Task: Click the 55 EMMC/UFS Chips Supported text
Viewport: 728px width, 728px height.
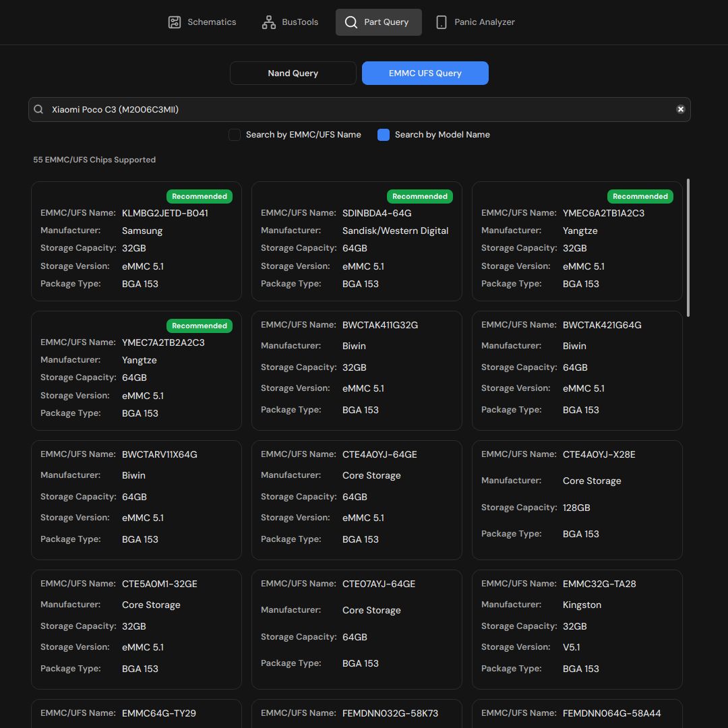Action: pyautogui.click(x=94, y=160)
